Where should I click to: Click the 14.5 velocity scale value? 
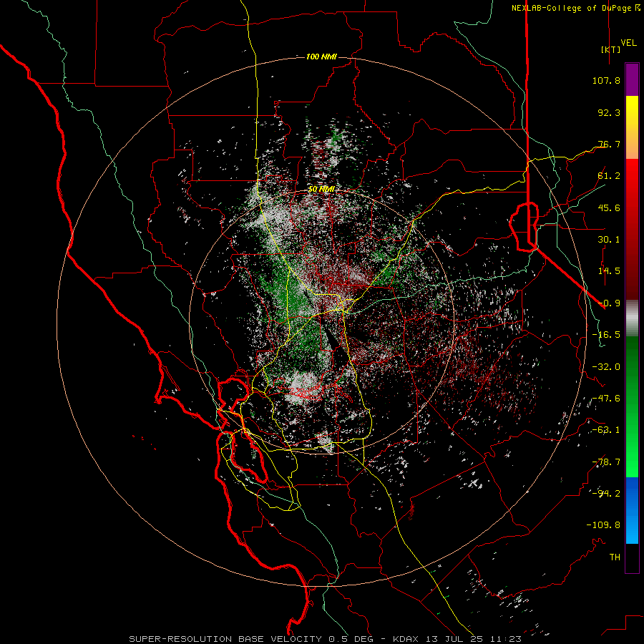609,271
